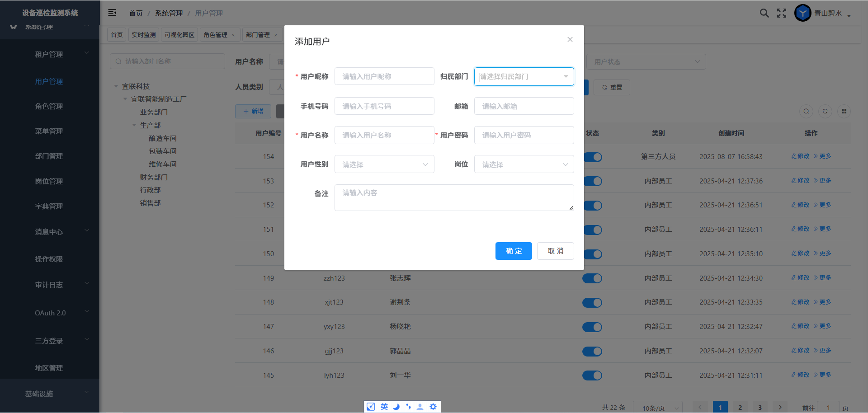The height and width of the screenshot is (413, 868).
Task: Toggle status switch for user 147
Action: point(592,327)
